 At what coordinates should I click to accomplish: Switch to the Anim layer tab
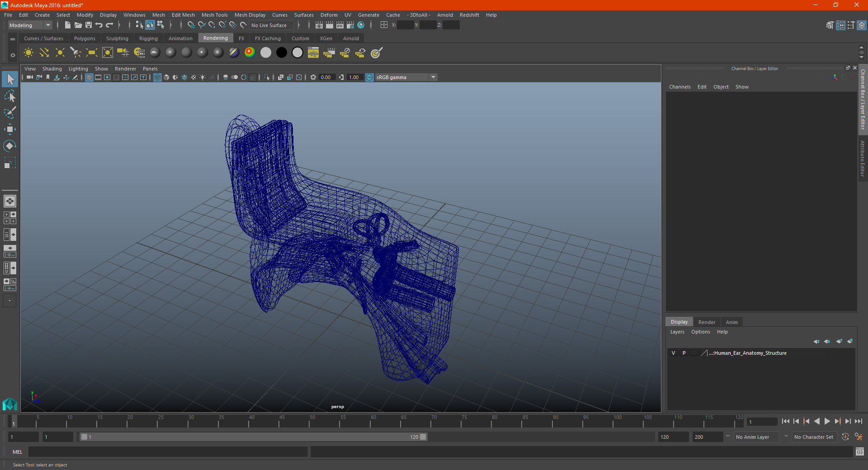731,322
